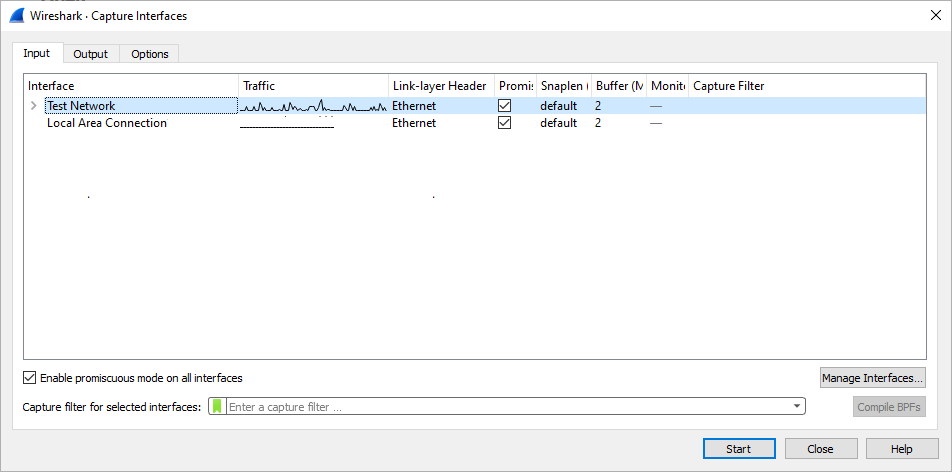Sort by the Interface column header

tap(131, 86)
